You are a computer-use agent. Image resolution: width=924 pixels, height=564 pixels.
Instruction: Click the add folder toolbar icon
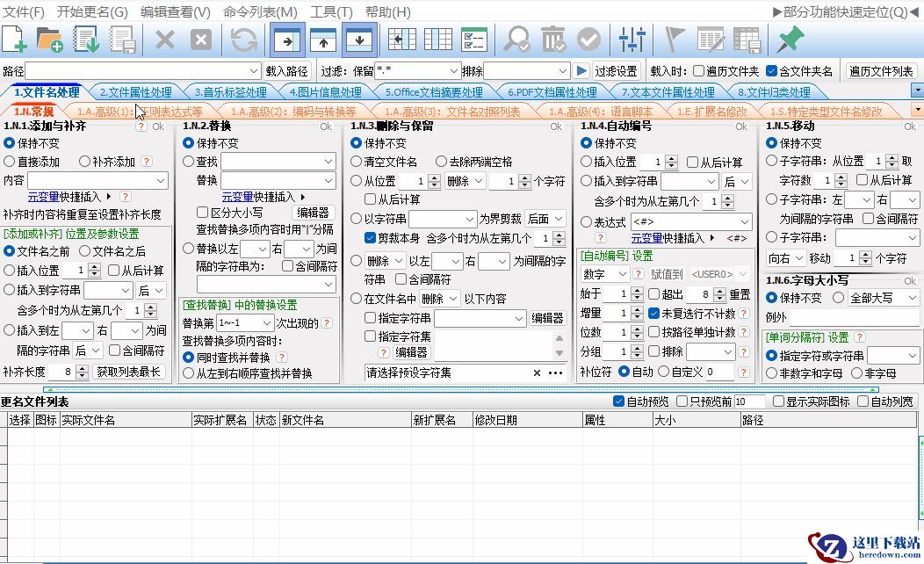[50, 40]
